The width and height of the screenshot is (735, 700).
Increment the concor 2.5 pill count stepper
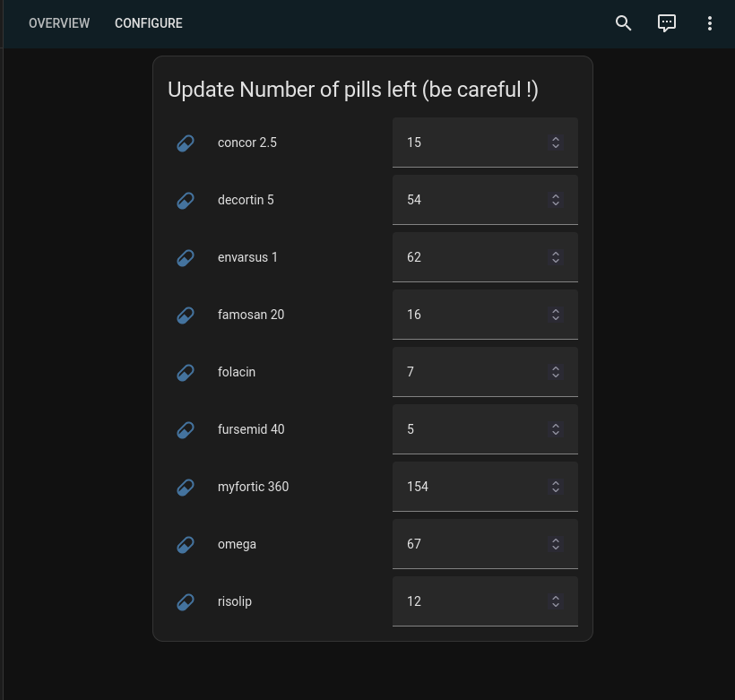tap(556, 138)
